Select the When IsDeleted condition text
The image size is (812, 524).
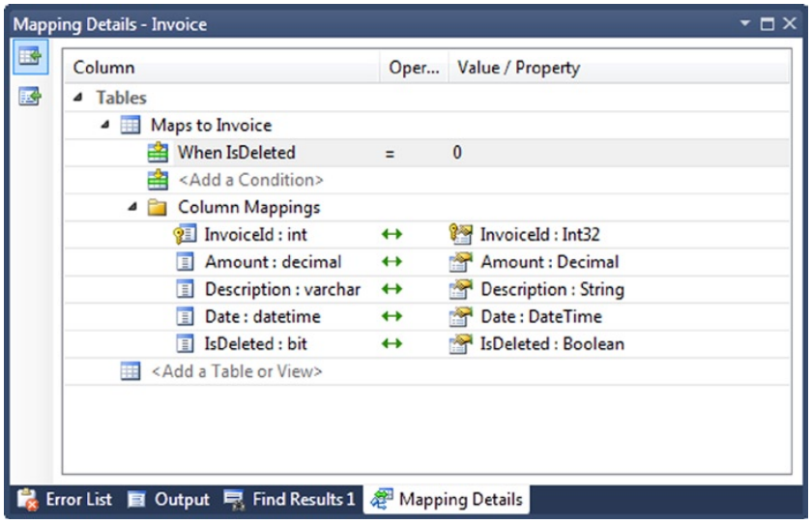pos(237,153)
